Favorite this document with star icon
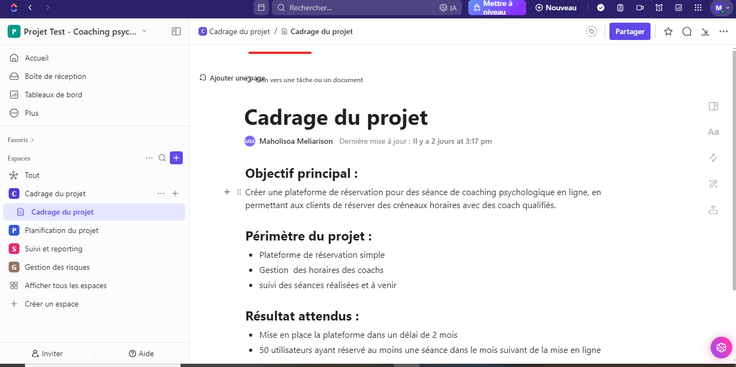Image resolution: width=736 pixels, height=367 pixels. click(x=668, y=31)
